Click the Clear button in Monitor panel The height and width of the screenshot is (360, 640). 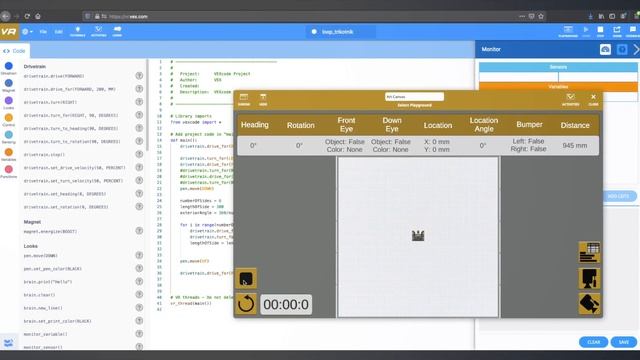tap(593, 342)
